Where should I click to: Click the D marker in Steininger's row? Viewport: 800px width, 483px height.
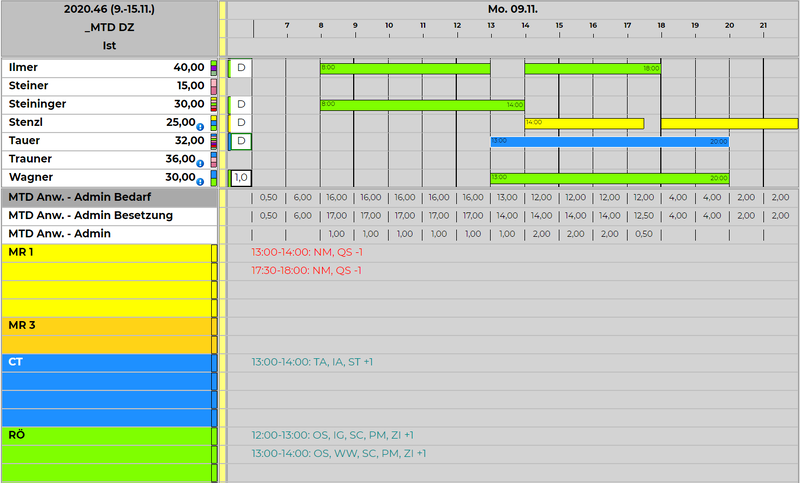pos(240,104)
